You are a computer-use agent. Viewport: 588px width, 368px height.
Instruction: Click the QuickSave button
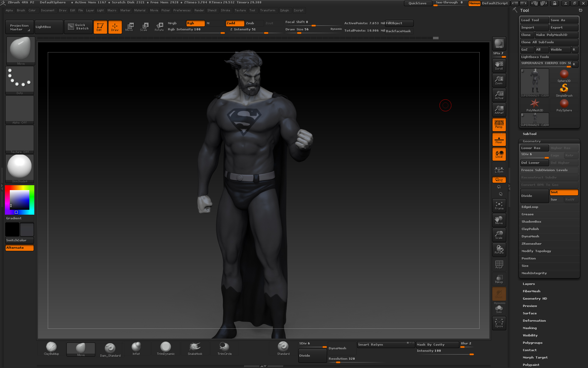(417, 3)
